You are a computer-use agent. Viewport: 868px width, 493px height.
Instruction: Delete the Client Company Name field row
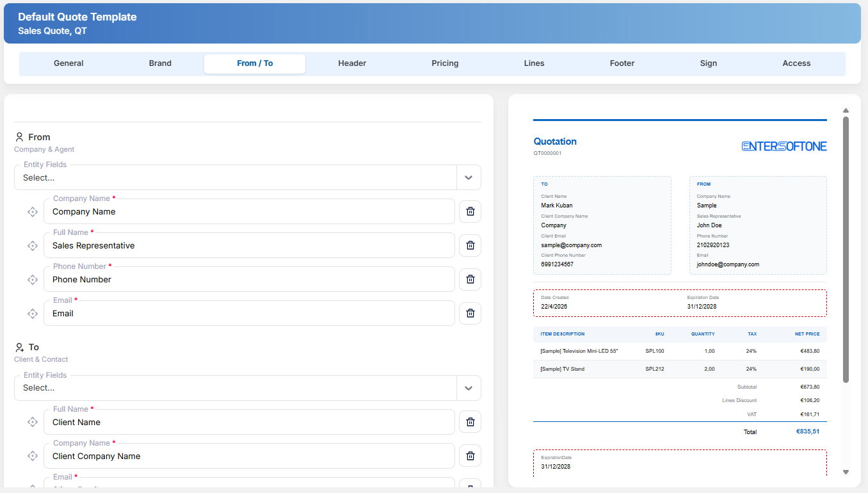click(x=470, y=456)
